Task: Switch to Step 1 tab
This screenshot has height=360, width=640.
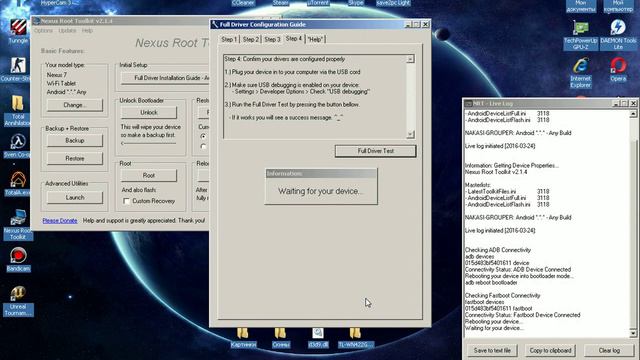Action: click(229, 39)
